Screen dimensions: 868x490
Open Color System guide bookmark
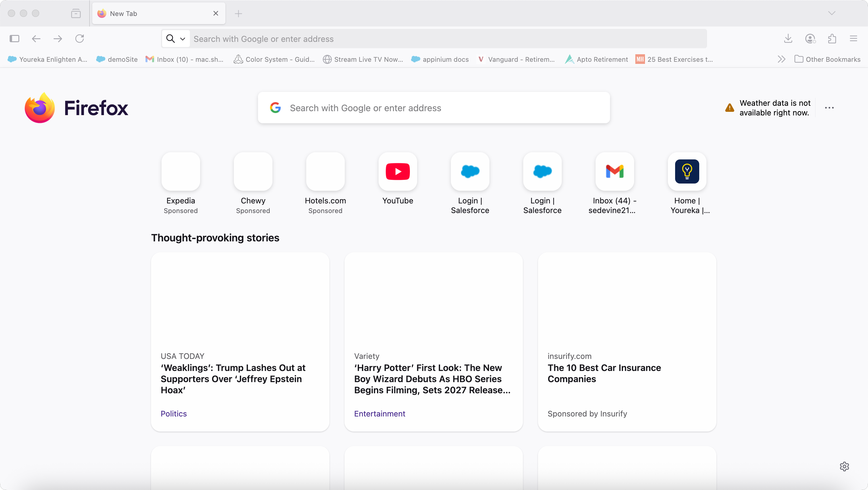tap(274, 59)
